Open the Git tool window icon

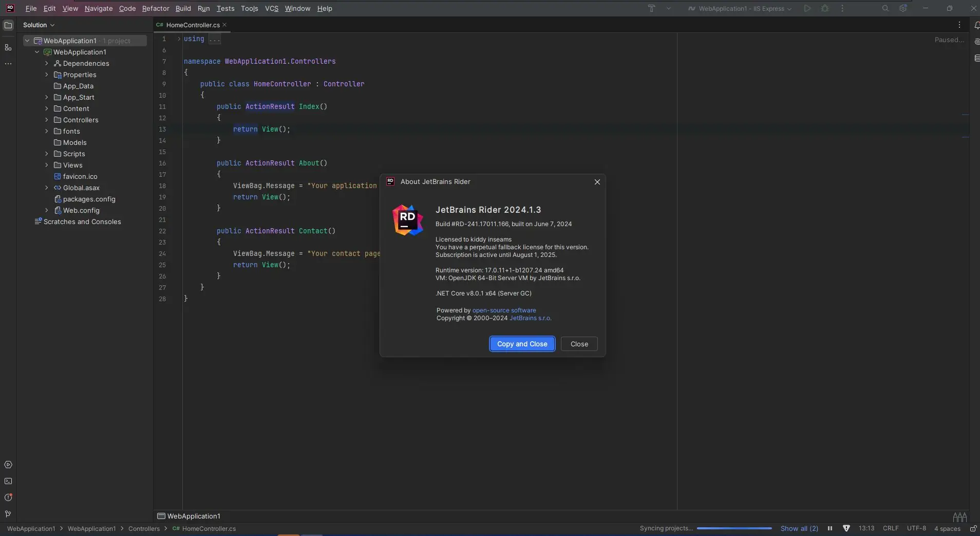tap(8, 514)
